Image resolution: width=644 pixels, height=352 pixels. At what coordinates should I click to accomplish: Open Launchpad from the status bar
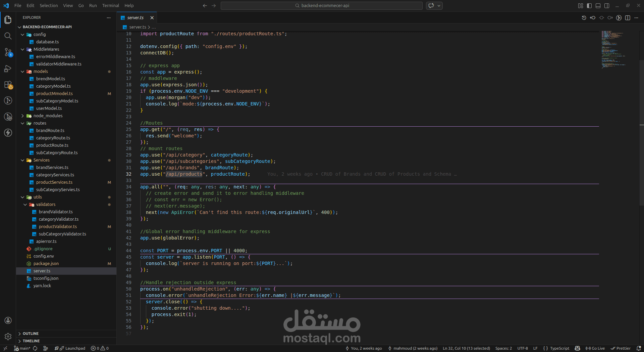pos(70,348)
